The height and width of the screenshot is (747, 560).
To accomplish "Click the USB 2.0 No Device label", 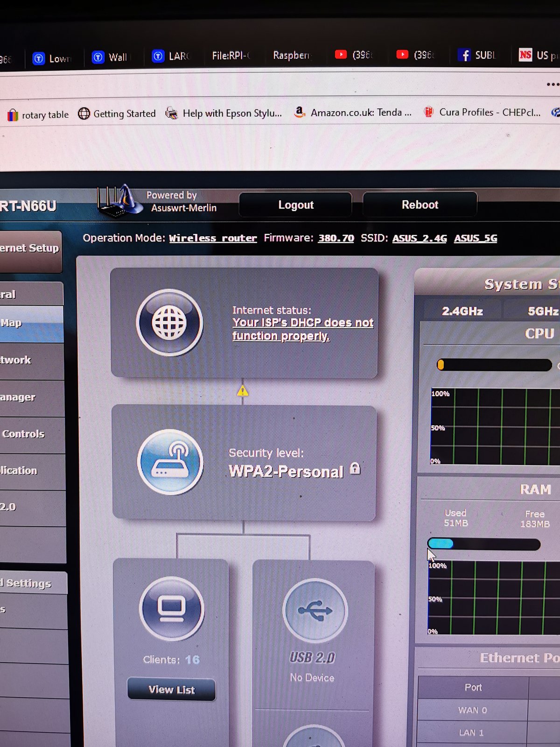I will point(312,677).
